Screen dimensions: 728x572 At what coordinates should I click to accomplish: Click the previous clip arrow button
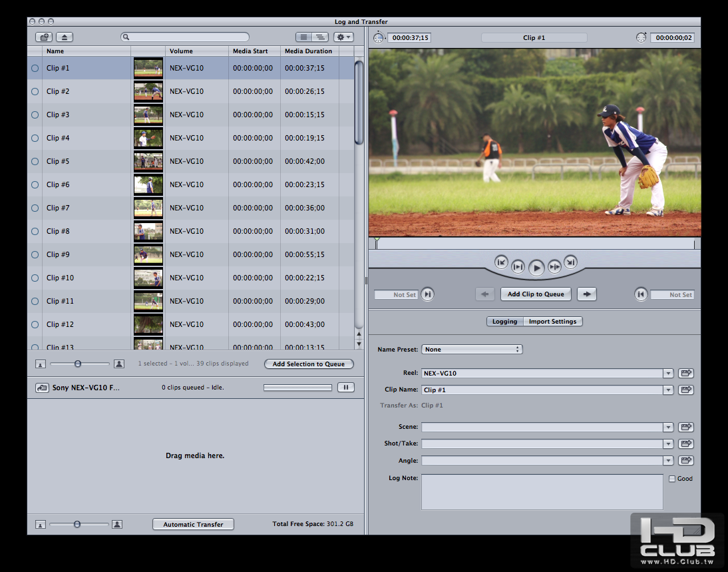pos(484,294)
